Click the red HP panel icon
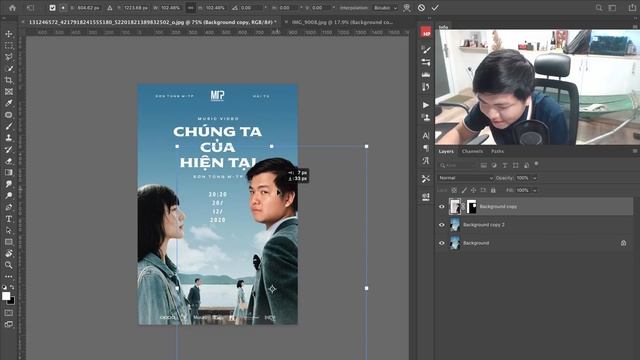This screenshot has width=640, height=360. (x=426, y=33)
